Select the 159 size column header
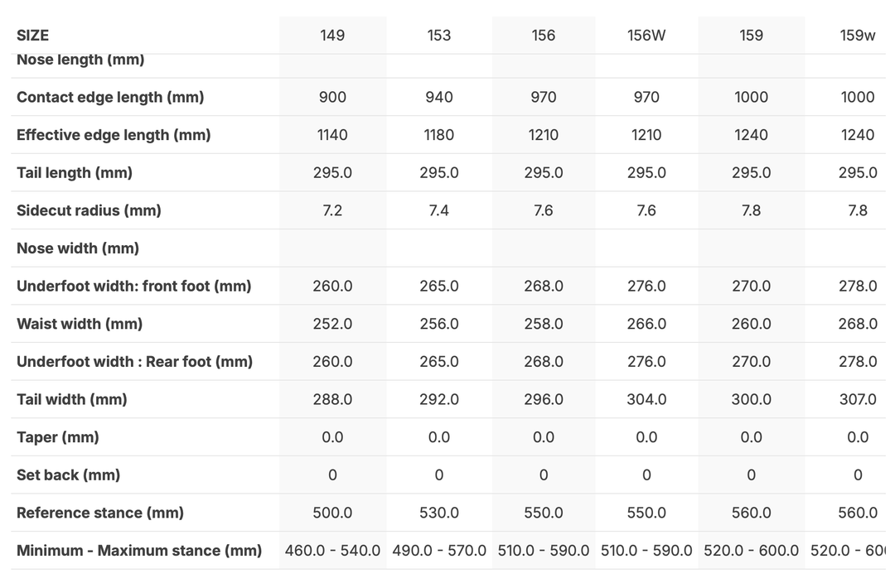This screenshot has height=588, width=895. [751, 35]
